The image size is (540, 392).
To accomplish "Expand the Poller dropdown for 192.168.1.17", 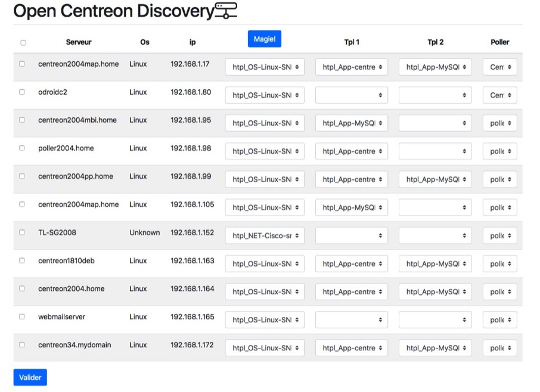I will (x=499, y=67).
